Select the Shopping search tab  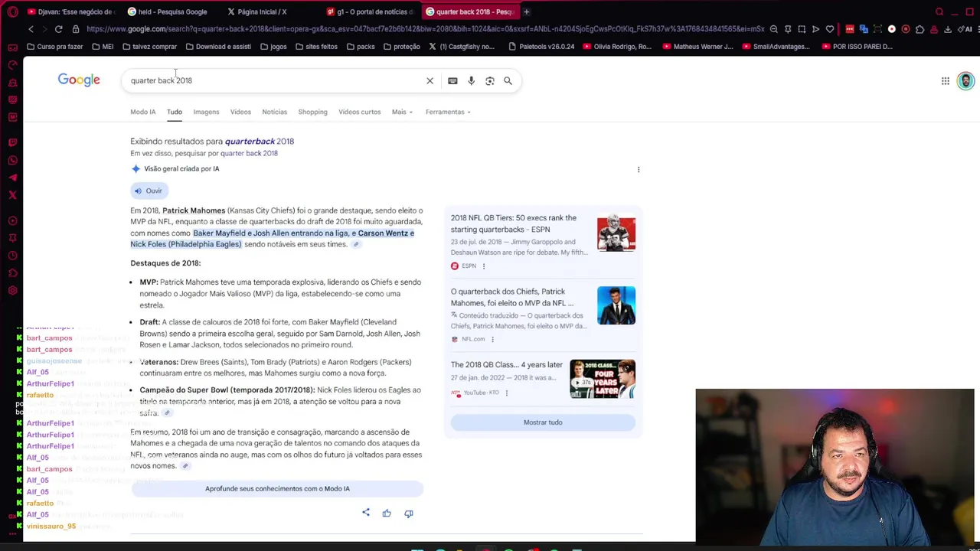pos(312,112)
